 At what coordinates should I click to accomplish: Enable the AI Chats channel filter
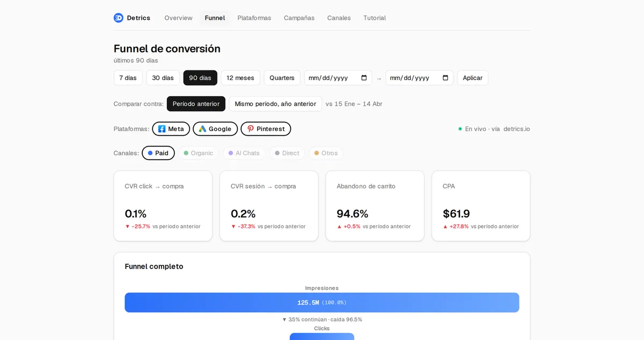tap(244, 153)
